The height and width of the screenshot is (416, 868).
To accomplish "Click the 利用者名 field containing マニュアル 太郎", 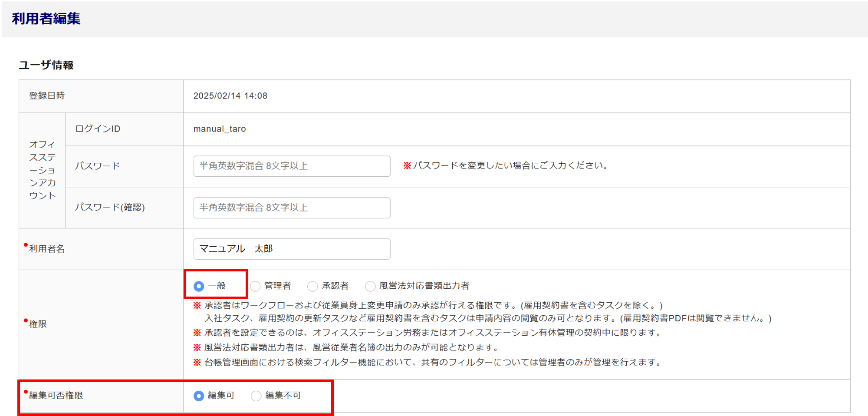I will (x=292, y=249).
